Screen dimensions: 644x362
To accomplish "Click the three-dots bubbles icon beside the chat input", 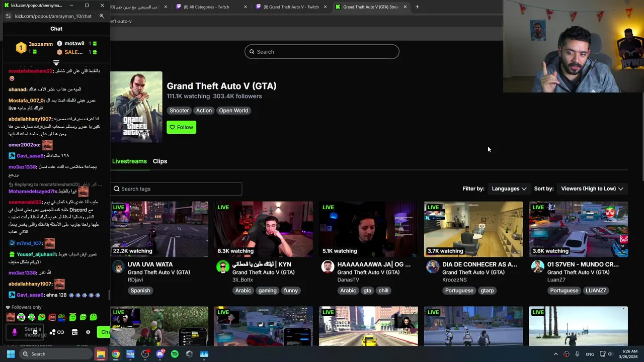I will (x=52, y=332).
